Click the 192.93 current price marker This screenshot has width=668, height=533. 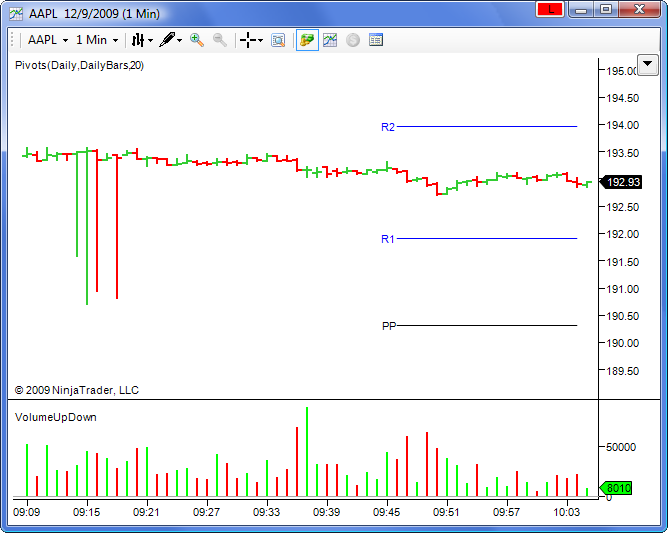point(621,182)
